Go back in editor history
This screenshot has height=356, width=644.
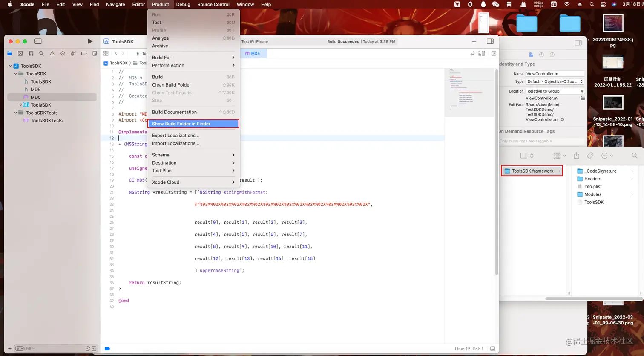tap(116, 53)
